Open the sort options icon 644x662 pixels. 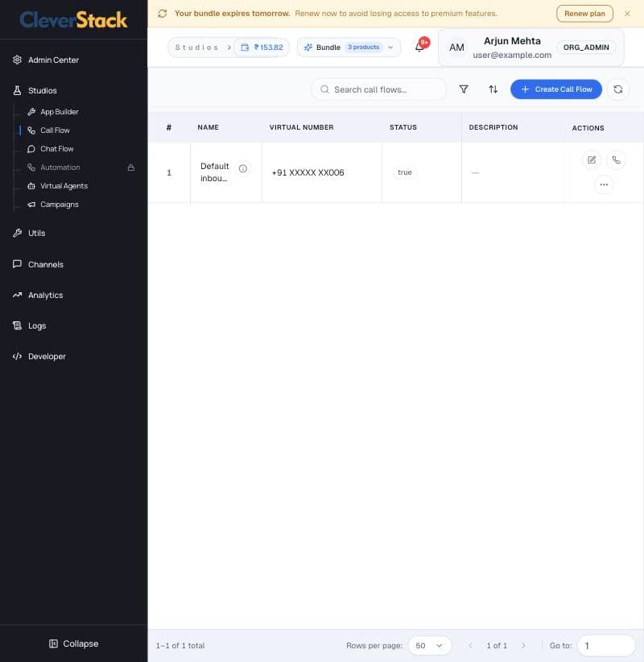493,89
